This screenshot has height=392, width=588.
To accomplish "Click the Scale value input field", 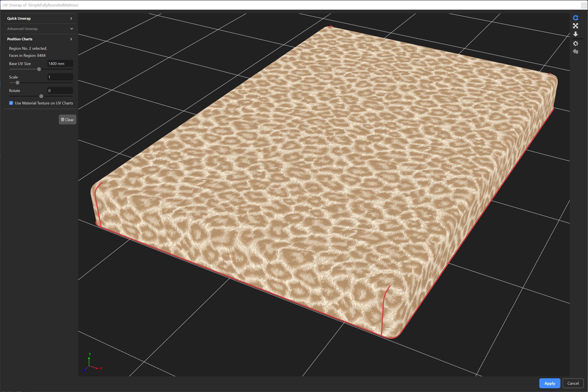I will point(60,77).
